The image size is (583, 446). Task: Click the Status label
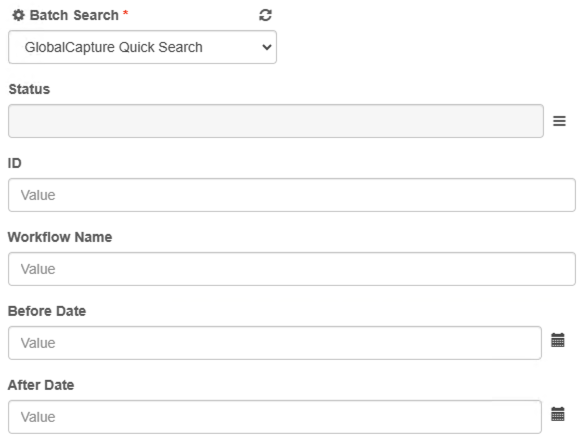[x=29, y=89]
